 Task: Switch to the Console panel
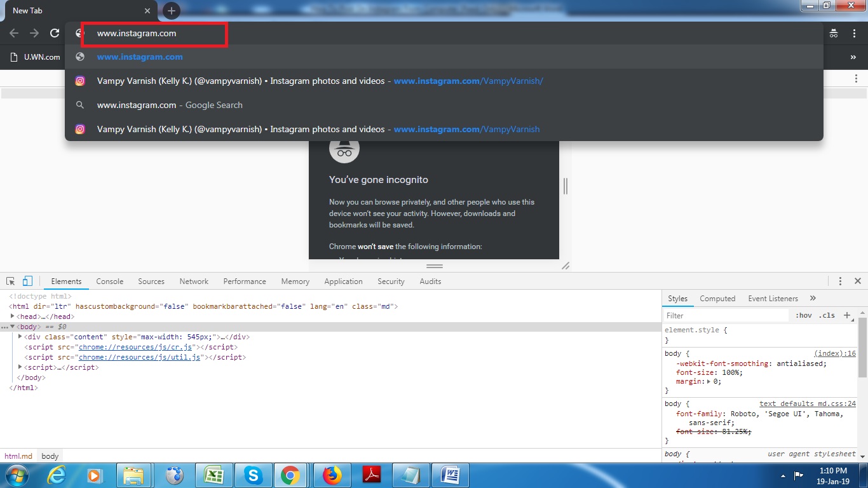tap(110, 281)
